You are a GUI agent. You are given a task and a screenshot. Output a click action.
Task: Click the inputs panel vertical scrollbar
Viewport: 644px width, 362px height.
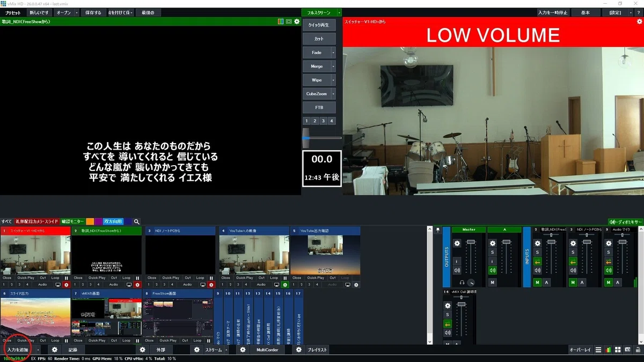click(429, 285)
